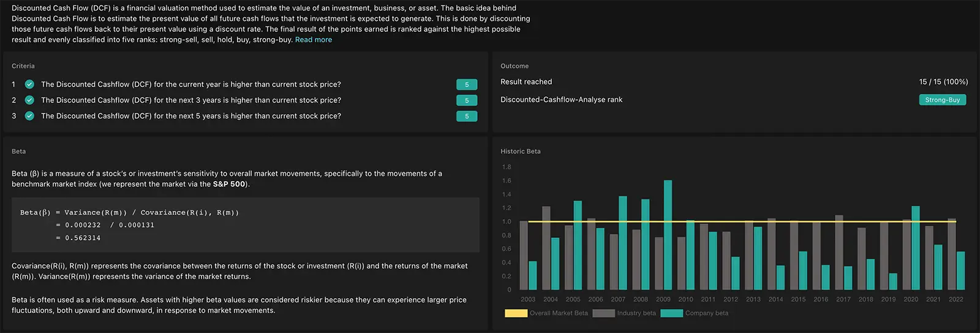
Task: Click the Strong-Buy rank badge
Action: pyautogui.click(x=942, y=100)
